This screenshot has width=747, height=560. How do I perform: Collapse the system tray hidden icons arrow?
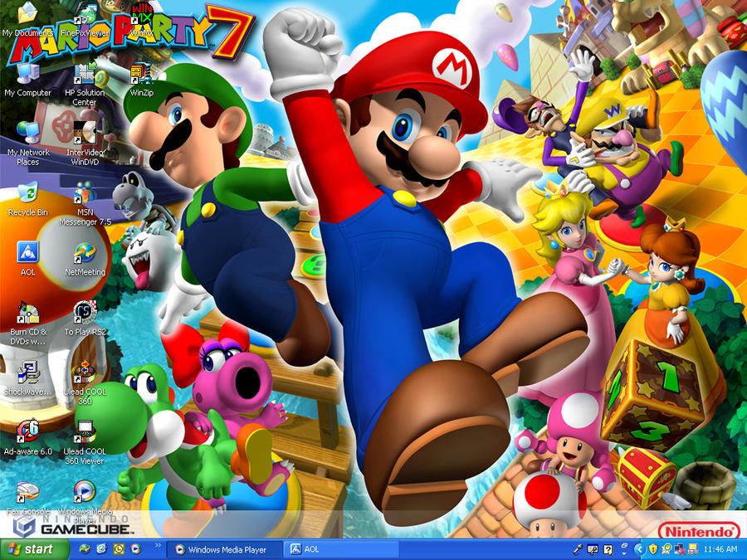click(x=638, y=549)
